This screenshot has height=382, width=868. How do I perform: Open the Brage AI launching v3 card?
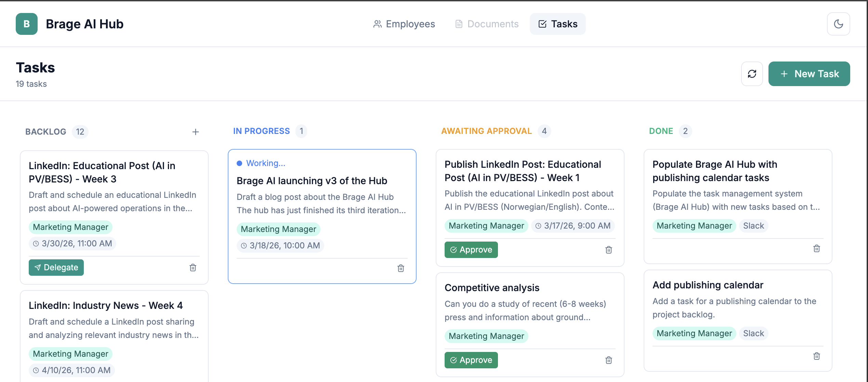pos(312,181)
